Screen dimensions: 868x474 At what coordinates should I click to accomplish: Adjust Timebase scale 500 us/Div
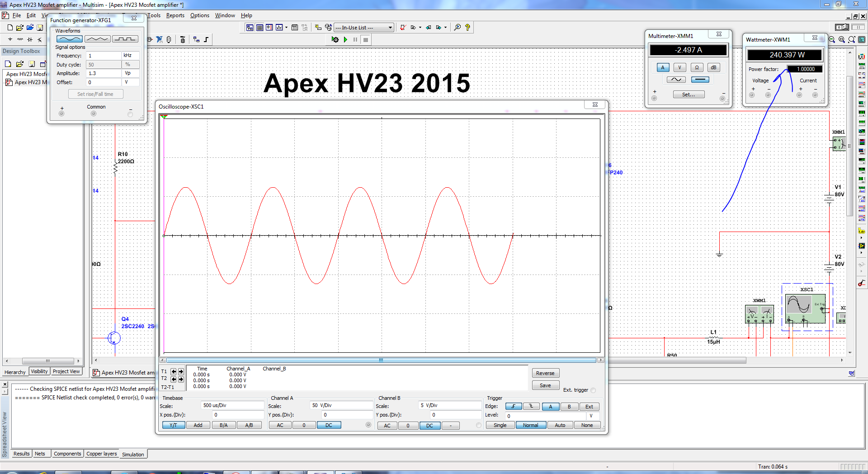click(x=232, y=405)
